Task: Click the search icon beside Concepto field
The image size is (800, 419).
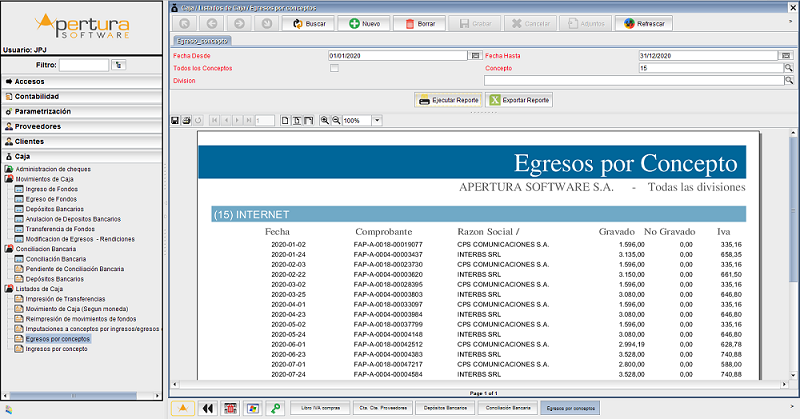Action: point(788,68)
